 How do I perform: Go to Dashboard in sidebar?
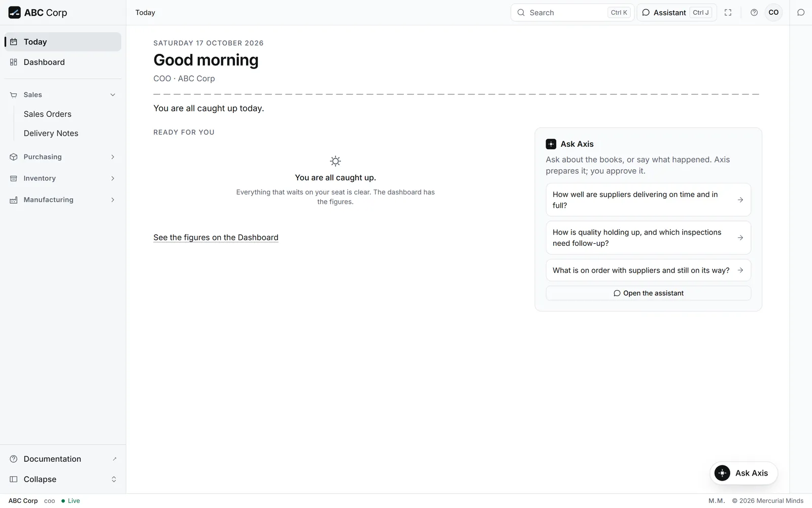point(63,62)
